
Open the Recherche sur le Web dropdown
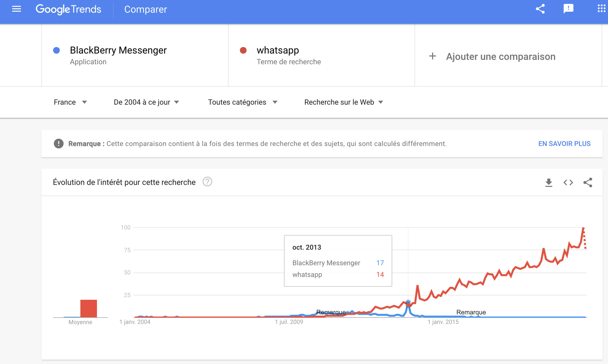point(343,102)
